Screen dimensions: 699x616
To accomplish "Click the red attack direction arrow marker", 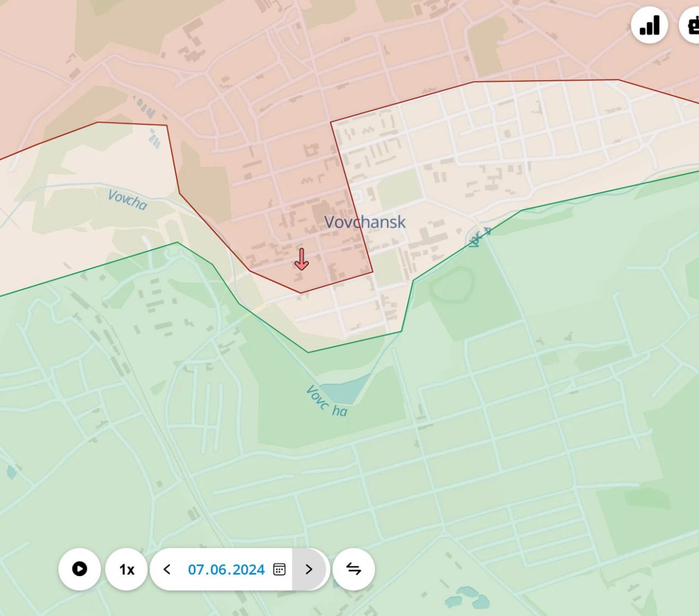I will tap(301, 259).
